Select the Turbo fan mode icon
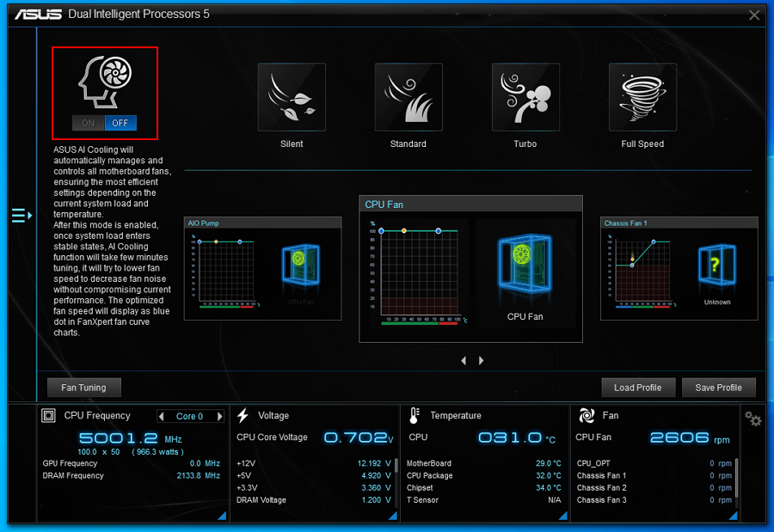Viewport: 774px width, 532px height. tap(525, 97)
